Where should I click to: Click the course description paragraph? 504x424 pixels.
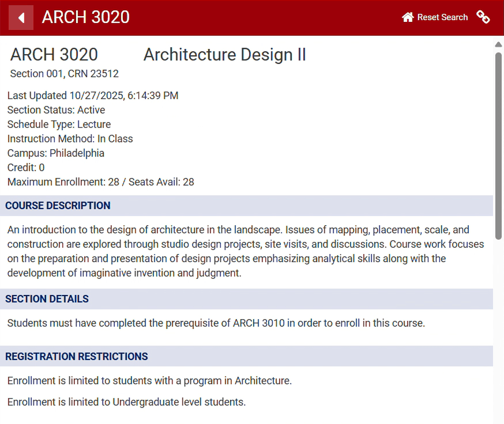pos(246,252)
